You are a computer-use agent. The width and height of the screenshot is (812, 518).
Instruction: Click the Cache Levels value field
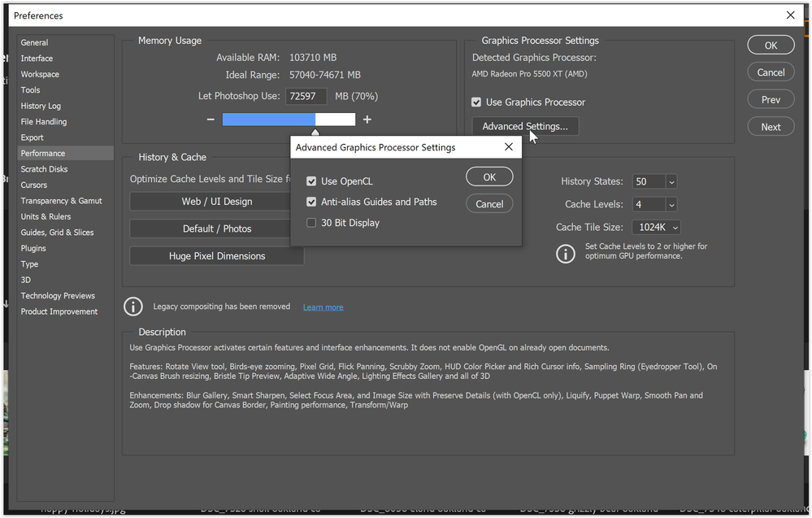pos(649,205)
